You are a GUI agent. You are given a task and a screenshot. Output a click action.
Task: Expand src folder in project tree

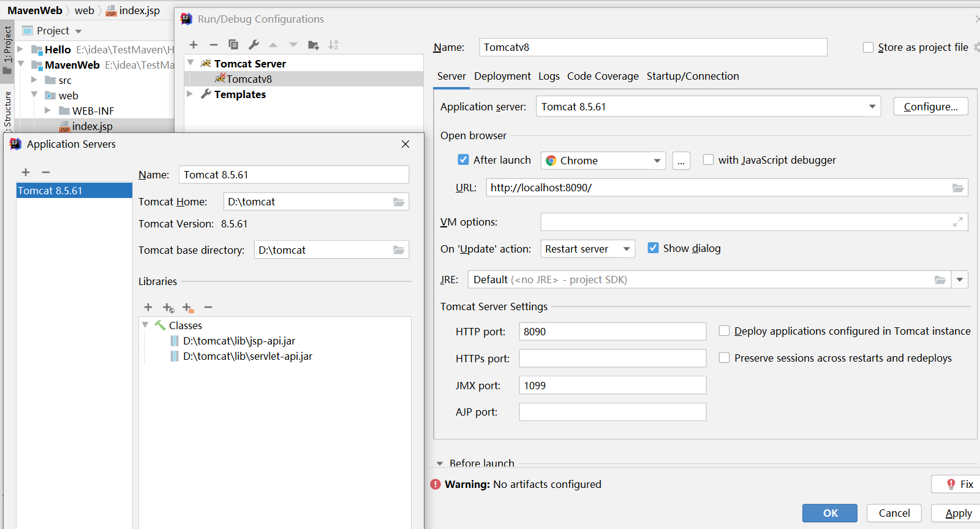point(34,80)
